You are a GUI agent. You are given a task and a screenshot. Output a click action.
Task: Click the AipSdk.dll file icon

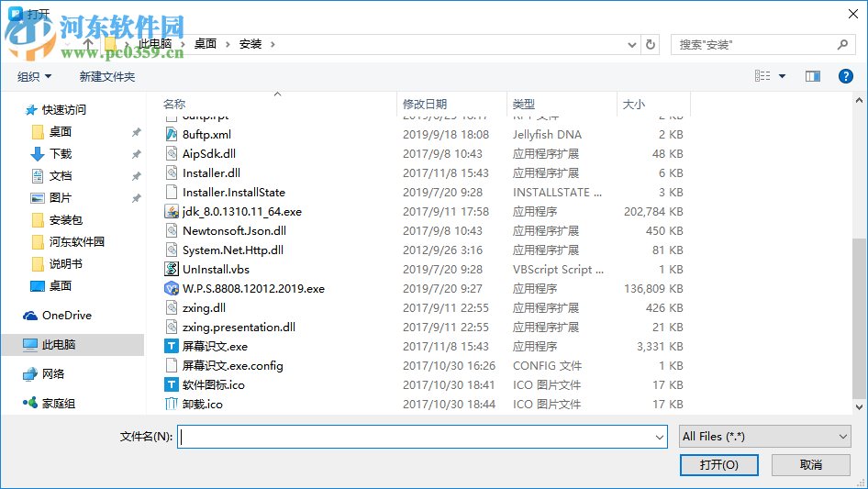[172, 154]
